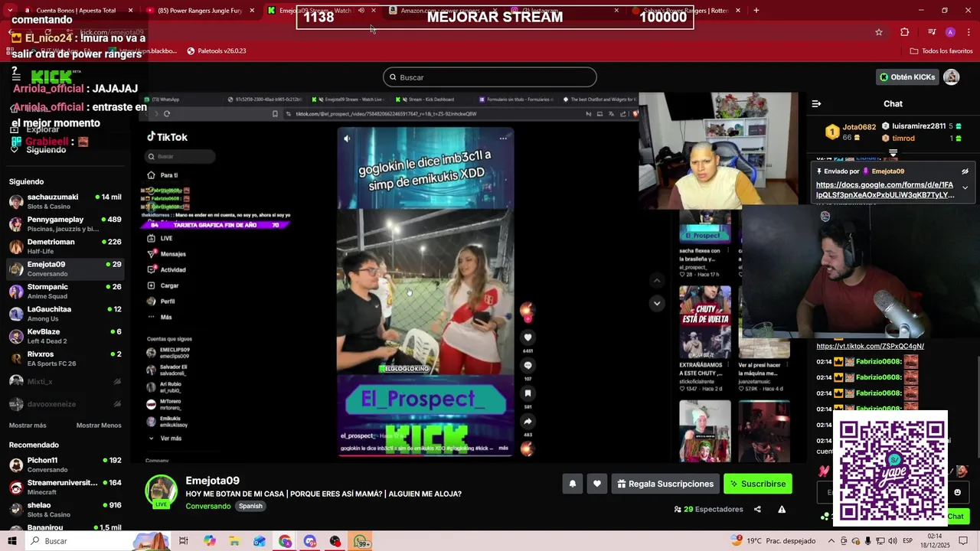The height and width of the screenshot is (551, 980).
Task: Switch to Cuenta Bonos Apuesta Total tab
Action: click(76, 11)
